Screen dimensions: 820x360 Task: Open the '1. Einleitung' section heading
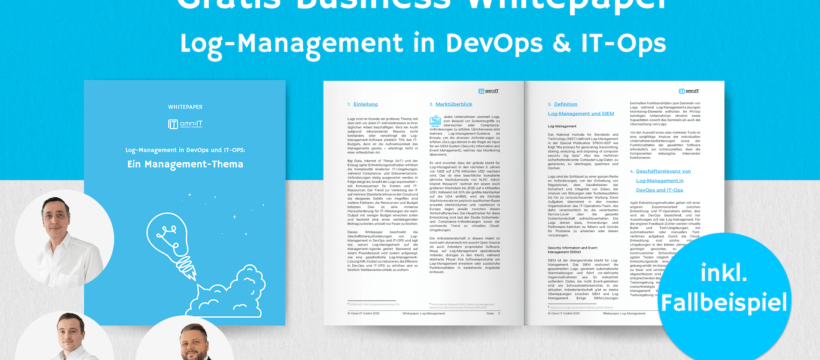tap(359, 104)
